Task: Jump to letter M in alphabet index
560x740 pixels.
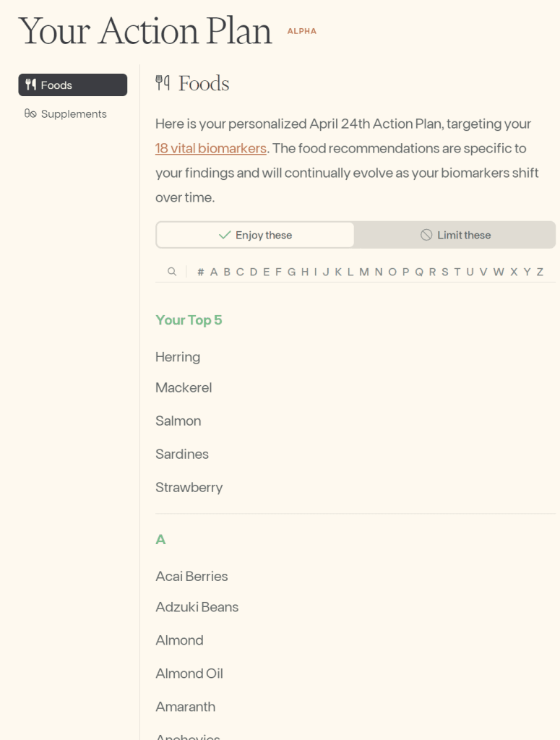Action: pos(363,272)
